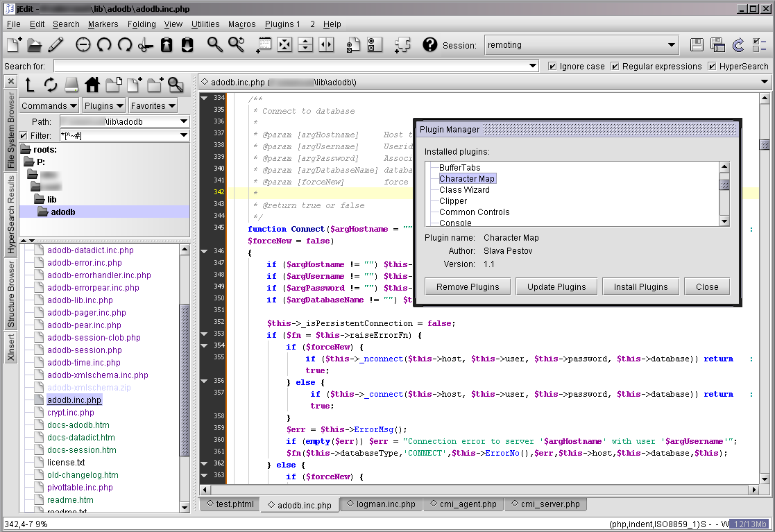This screenshot has width=775, height=532.
Task: Open crypt.inc.php in the file list
Action: (71, 413)
